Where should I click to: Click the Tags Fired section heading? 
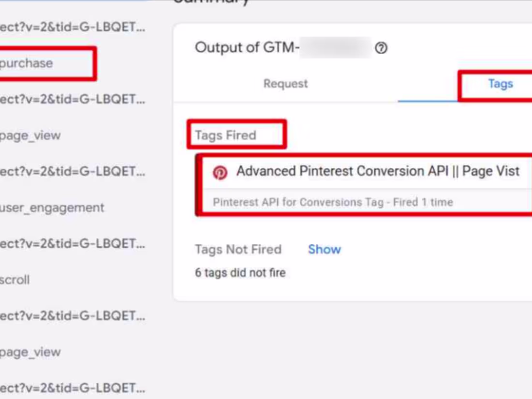pos(226,135)
